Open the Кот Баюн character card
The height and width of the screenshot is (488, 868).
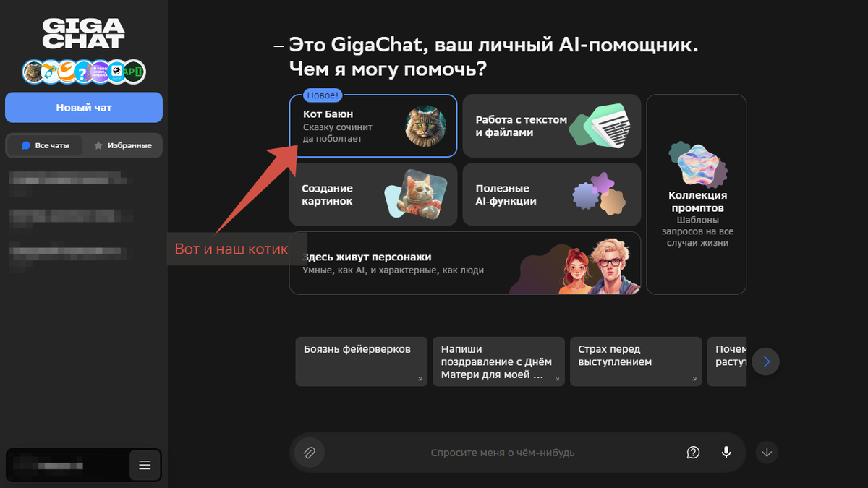[x=373, y=125]
